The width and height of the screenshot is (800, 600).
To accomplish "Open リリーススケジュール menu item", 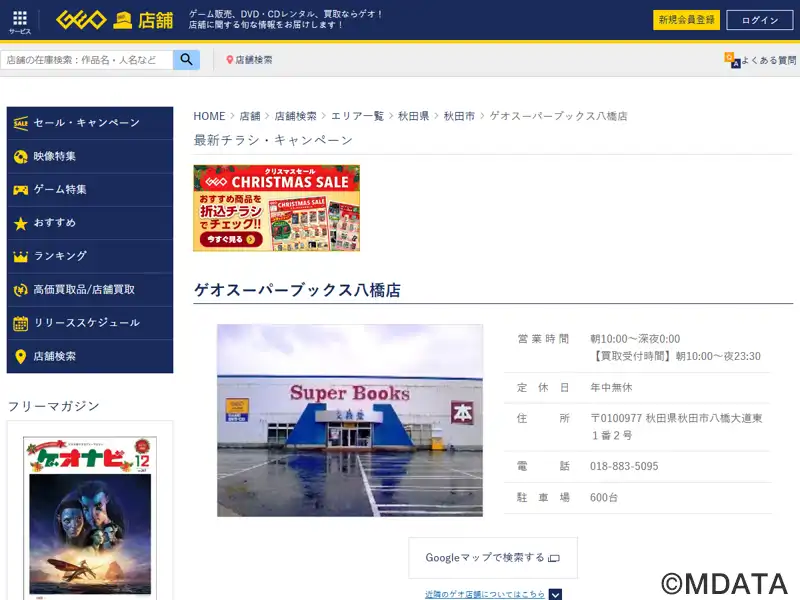I will point(90,323).
